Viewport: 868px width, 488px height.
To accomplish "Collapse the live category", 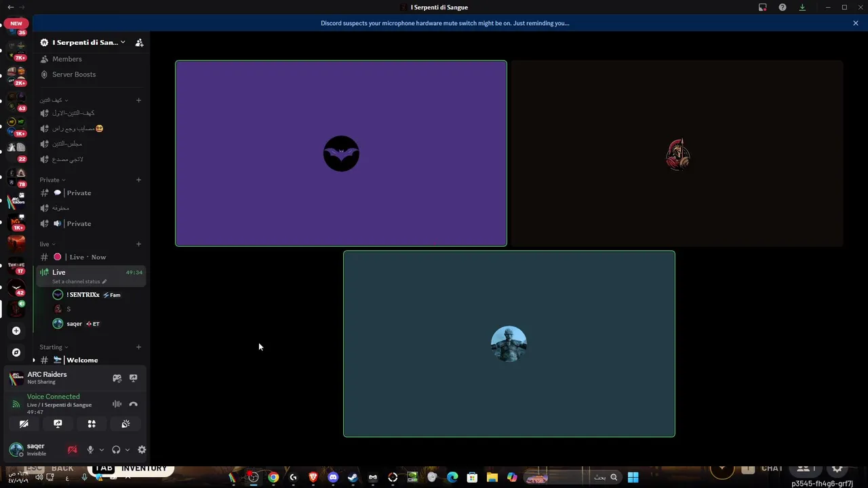I will 47,244.
